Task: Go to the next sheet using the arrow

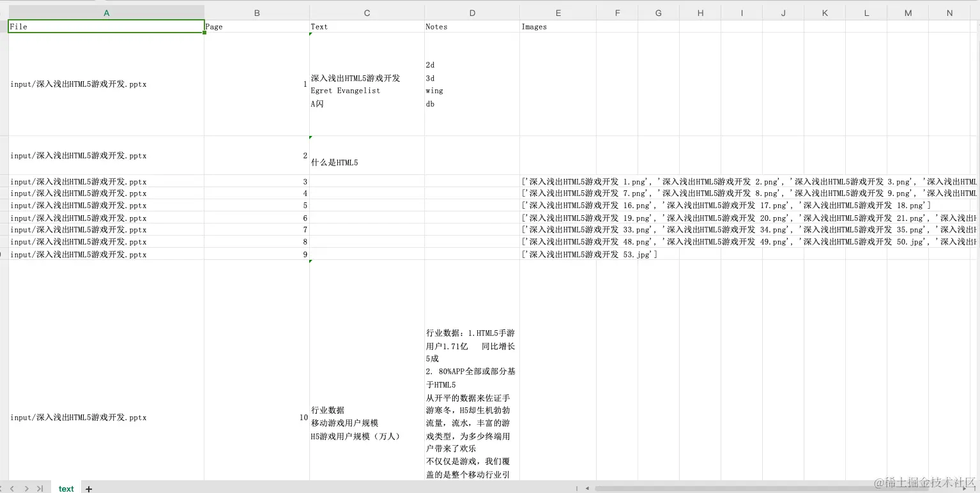Action: click(26, 489)
